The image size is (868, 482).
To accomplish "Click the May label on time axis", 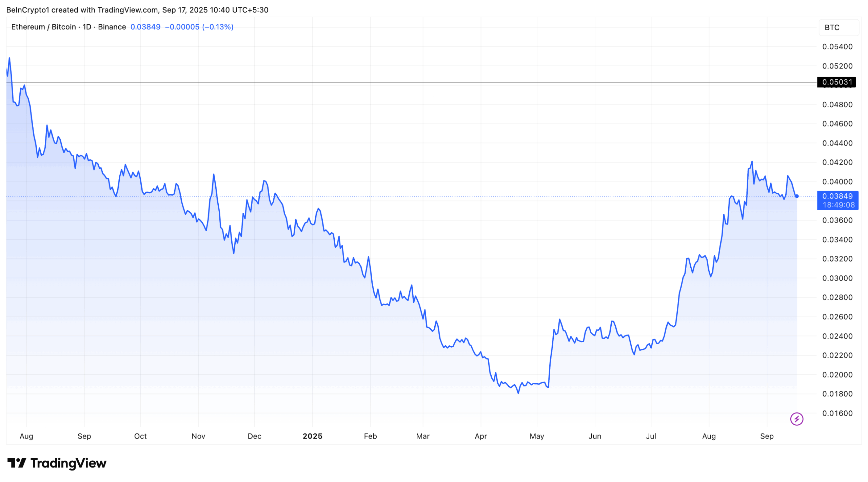I will click(x=536, y=436).
